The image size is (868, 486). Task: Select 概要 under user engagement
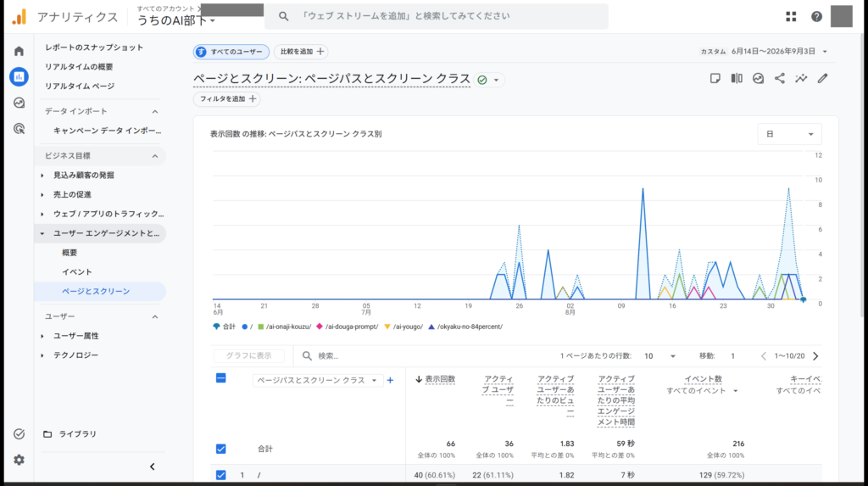70,253
